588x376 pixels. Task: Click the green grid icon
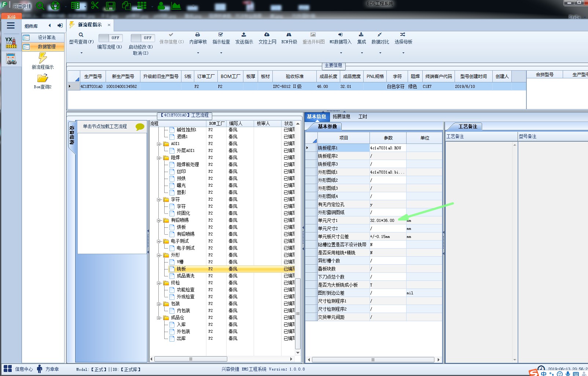click(142, 5)
